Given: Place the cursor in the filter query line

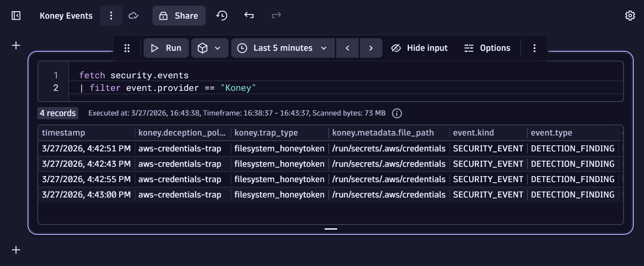Looking at the screenshot, I should coord(345,88).
